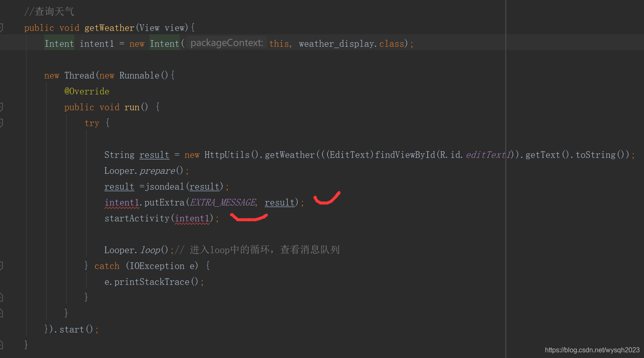Image resolution: width=644 pixels, height=358 pixels.
Task: Click the HttpUtils class name
Action: (227, 155)
